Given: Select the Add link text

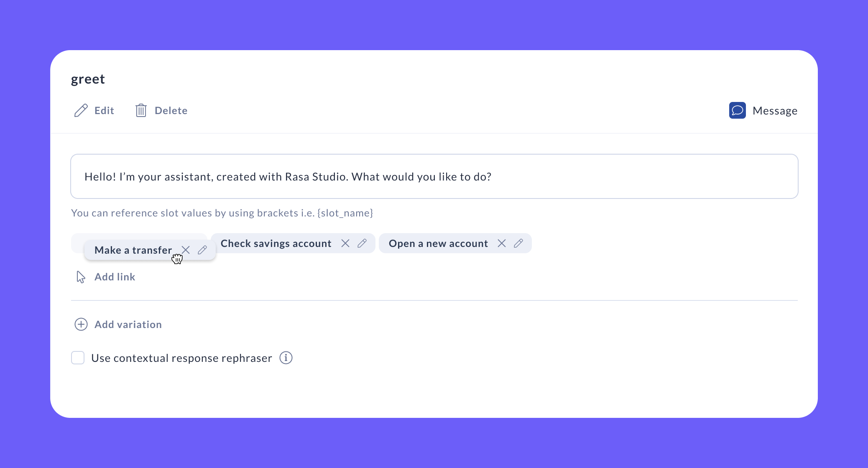Looking at the screenshot, I should pos(115,277).
